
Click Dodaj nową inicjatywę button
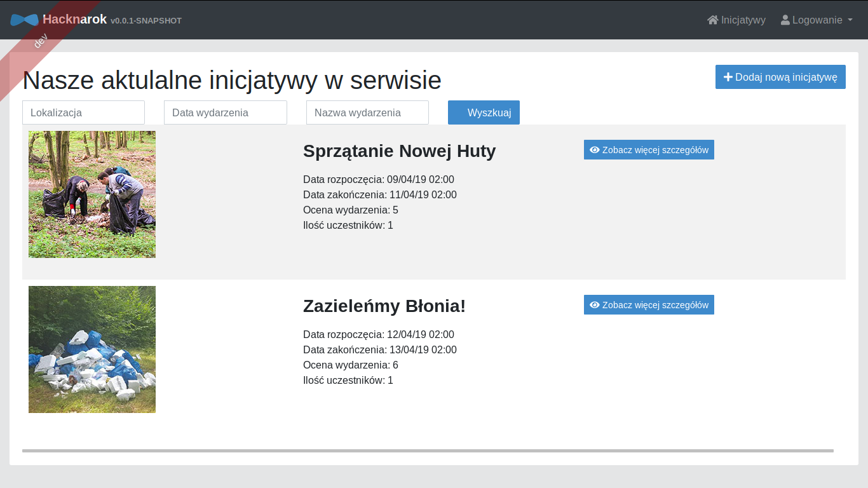click(x=780, y=77)
